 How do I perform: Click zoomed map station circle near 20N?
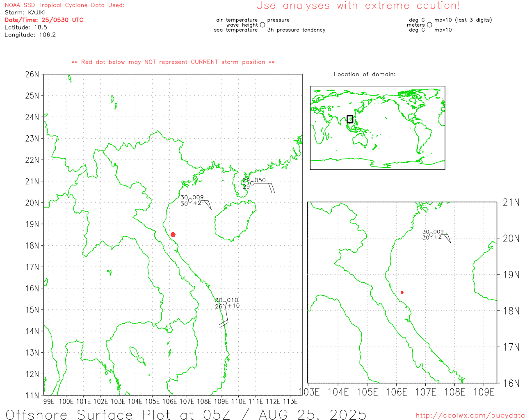click(431, 235)
